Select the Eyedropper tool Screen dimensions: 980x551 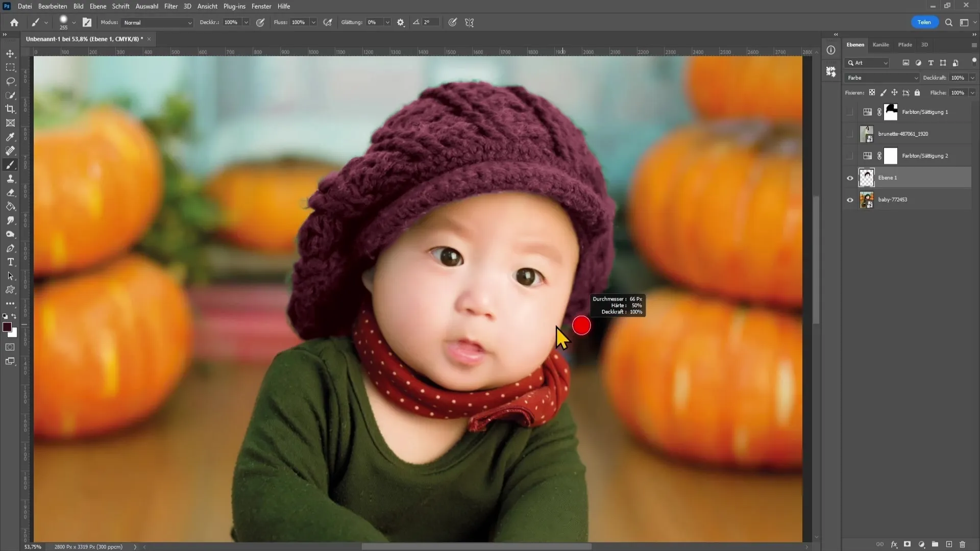point(10,137)
